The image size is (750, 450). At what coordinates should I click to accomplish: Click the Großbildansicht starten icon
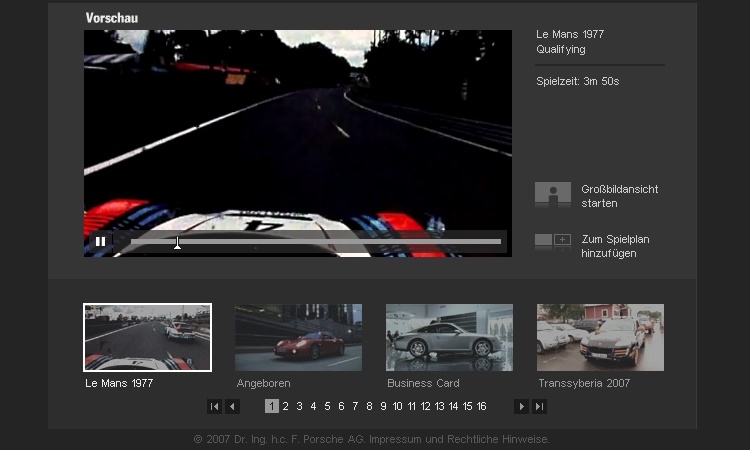[552, 194]
